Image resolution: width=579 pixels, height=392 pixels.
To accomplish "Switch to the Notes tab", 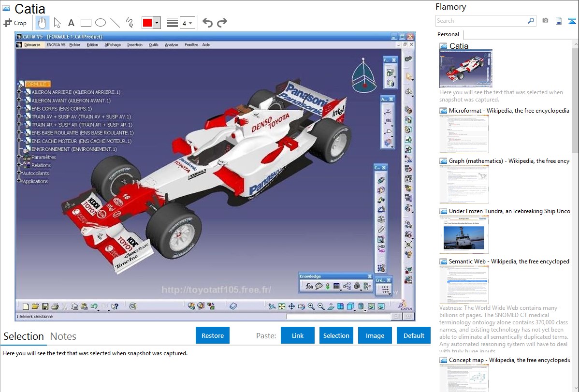I will pos(63,336).
